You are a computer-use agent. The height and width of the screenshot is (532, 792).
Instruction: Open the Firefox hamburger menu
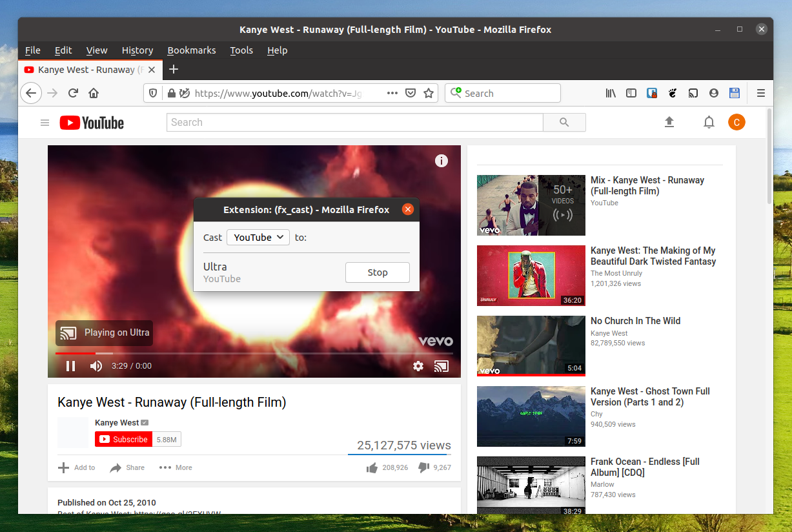(x=761, y=93)
